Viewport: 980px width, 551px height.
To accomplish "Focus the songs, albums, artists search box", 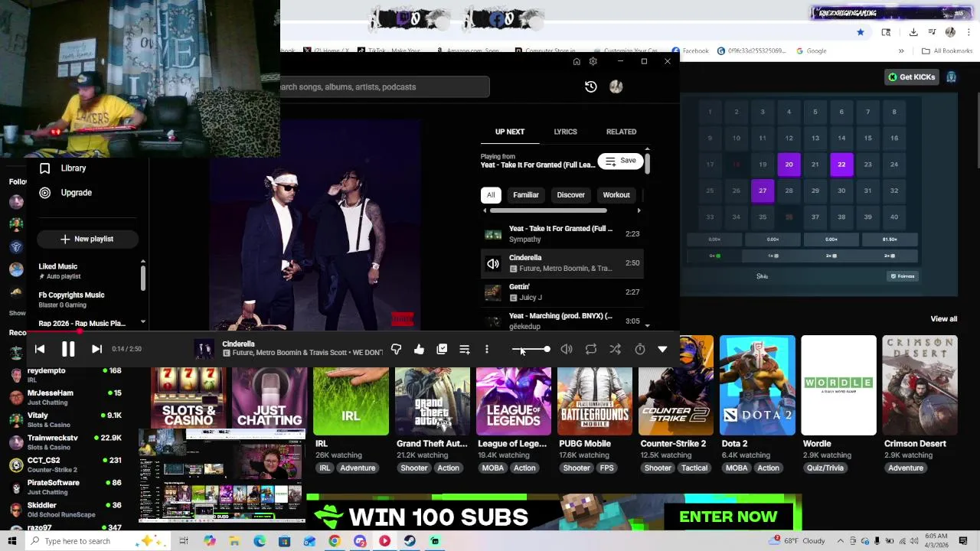I will pyautogui.click(x=384, y=86).
